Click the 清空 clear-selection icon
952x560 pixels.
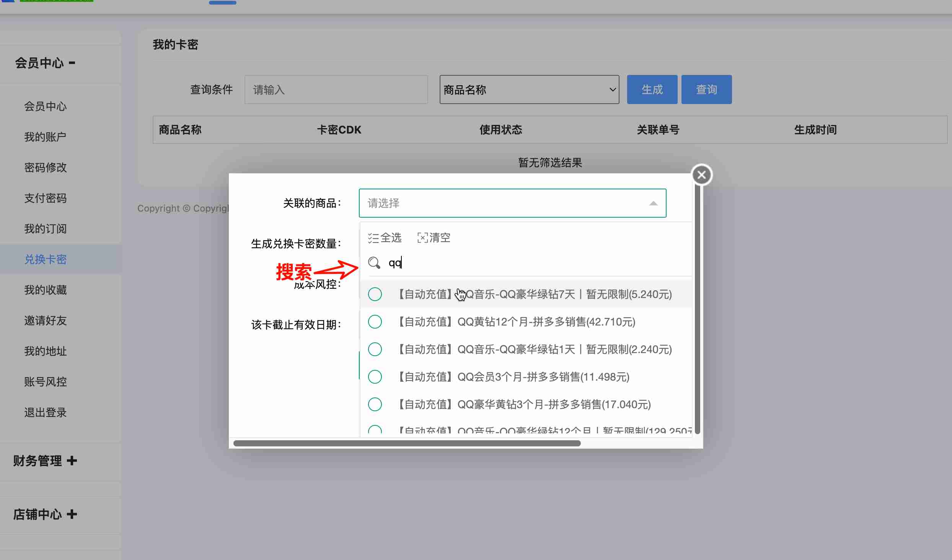point(422,238)
